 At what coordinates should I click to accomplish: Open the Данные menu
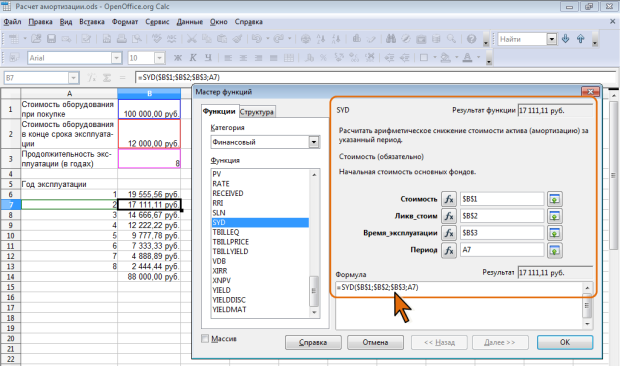click(189, 22)
